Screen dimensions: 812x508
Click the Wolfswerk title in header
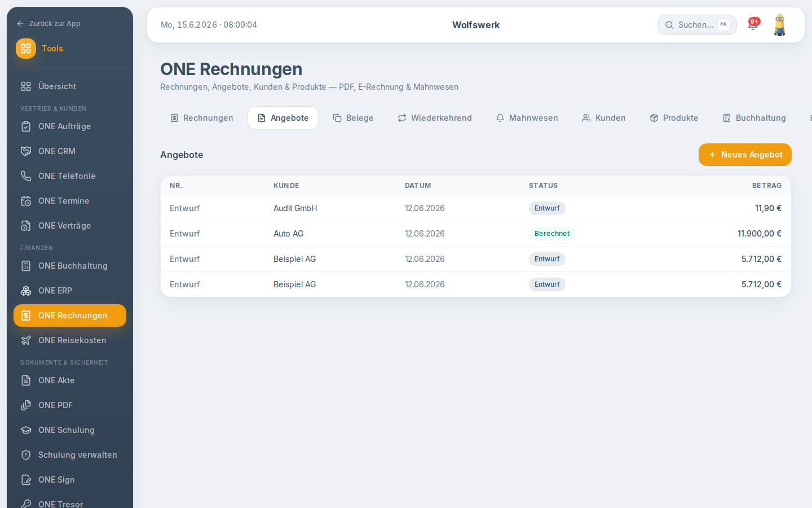(476, 25)
